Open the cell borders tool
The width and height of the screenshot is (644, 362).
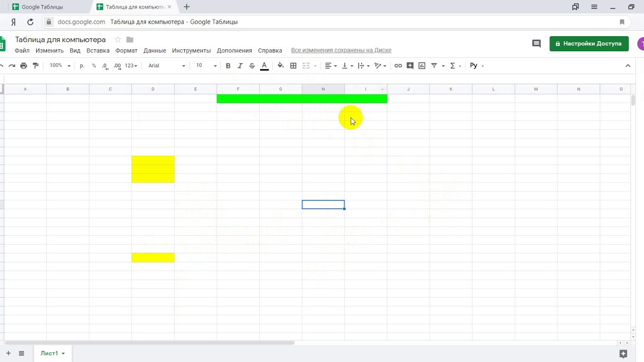point(293,66)
